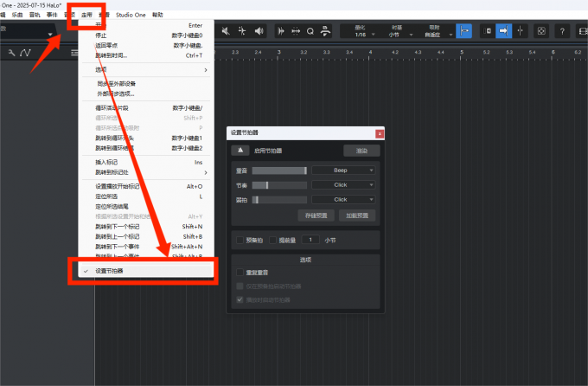Image resolution: width=588 pixels, height=386 pixels.
Task: Choose 跳转到下一个事件 menu item
Action: point(146,247)
